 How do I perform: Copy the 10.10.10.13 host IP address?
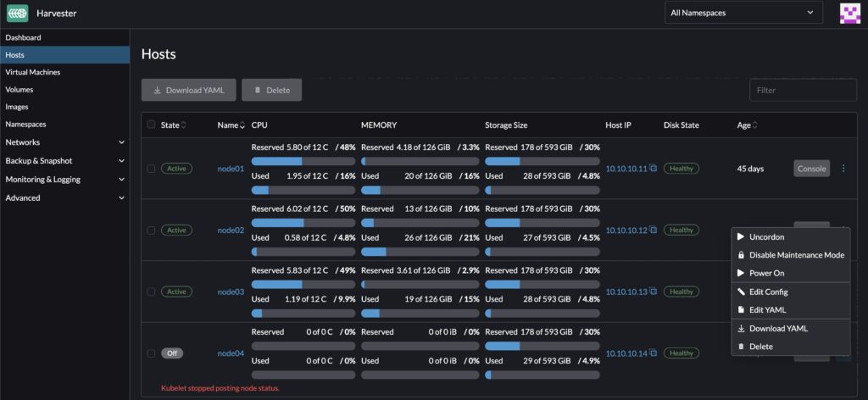(654, 292)
